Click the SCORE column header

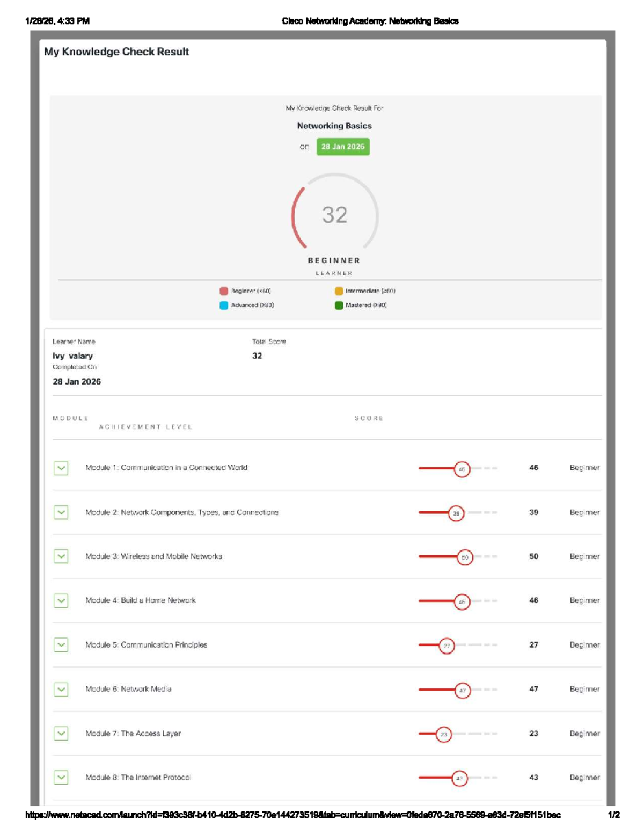369,418
